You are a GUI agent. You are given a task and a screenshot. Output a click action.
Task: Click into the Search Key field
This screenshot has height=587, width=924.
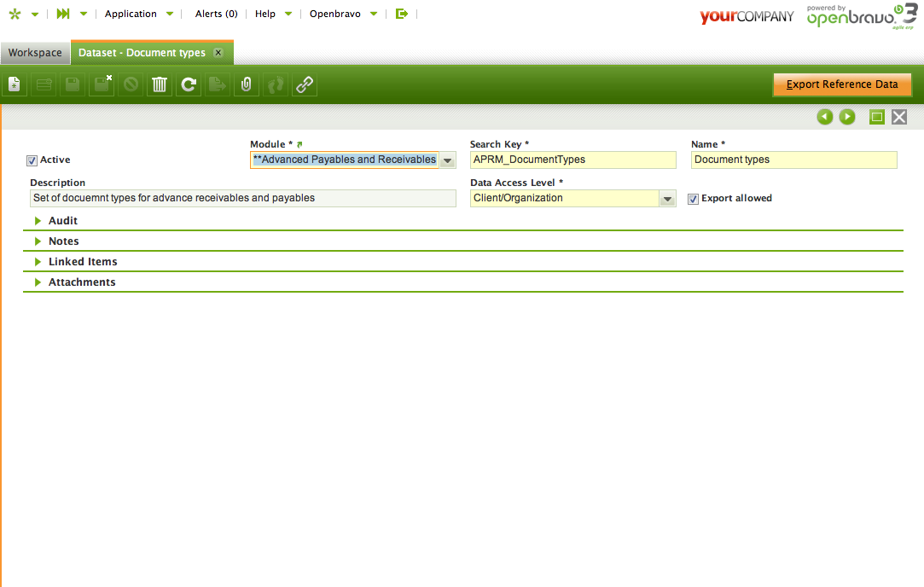point(572,160)
